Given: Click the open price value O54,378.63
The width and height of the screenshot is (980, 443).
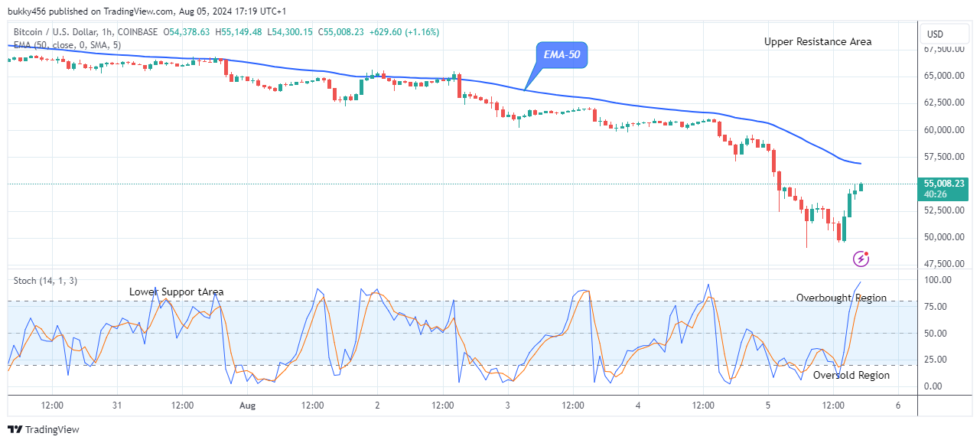Looking at the screenshot, I should pos(186,32).
